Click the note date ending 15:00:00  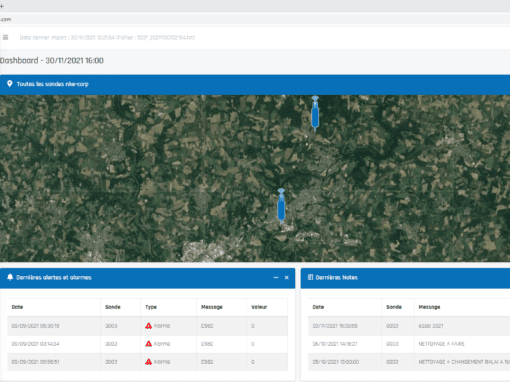pyautogui.click(x=336, y=362)
